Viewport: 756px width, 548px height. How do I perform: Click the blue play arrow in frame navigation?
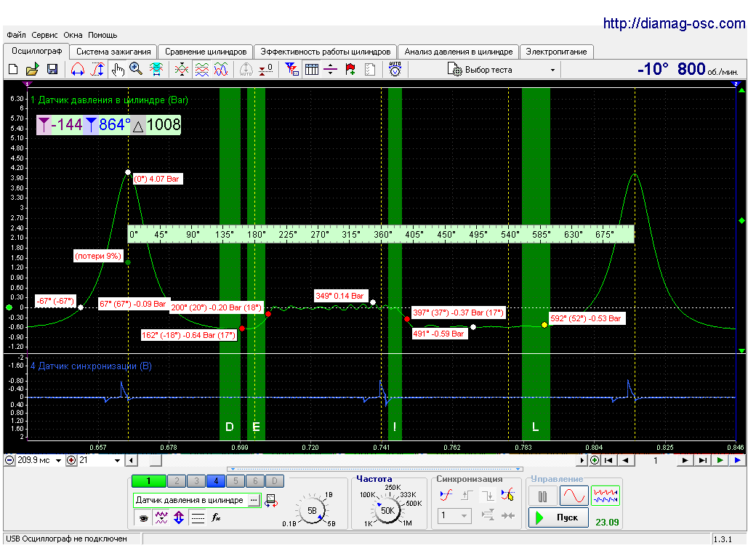click(737, 460)
